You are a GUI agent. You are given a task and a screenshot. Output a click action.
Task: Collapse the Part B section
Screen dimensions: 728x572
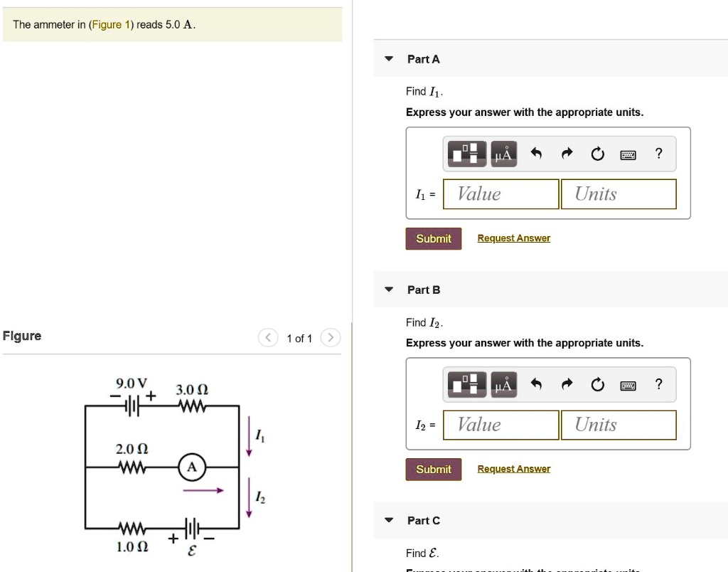click(x=388, y=290)
